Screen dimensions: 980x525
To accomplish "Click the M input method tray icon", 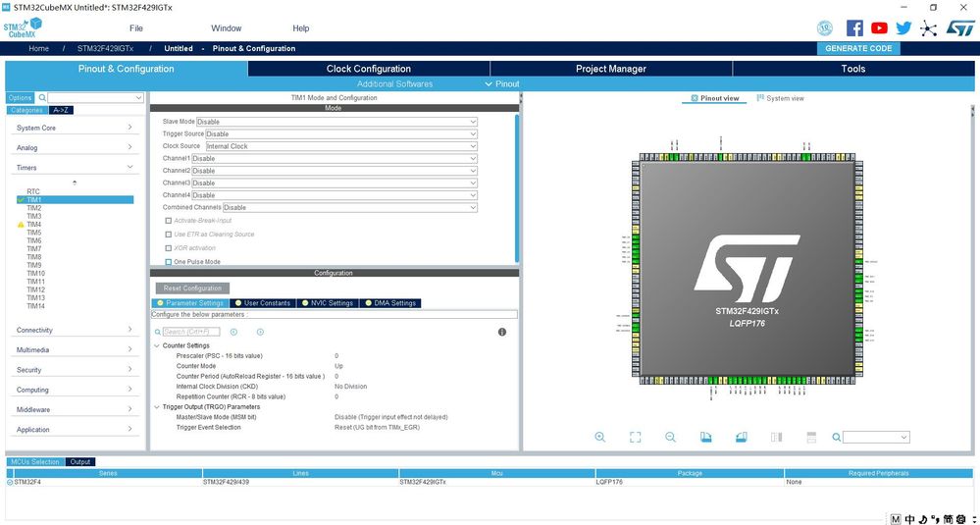I will (x=896, y=519).
